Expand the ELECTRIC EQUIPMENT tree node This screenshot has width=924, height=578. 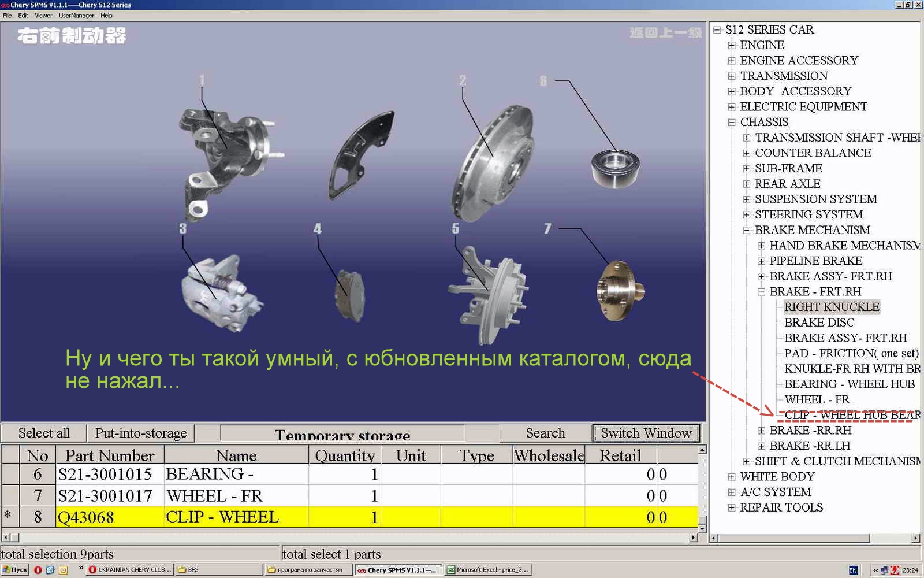732,106
